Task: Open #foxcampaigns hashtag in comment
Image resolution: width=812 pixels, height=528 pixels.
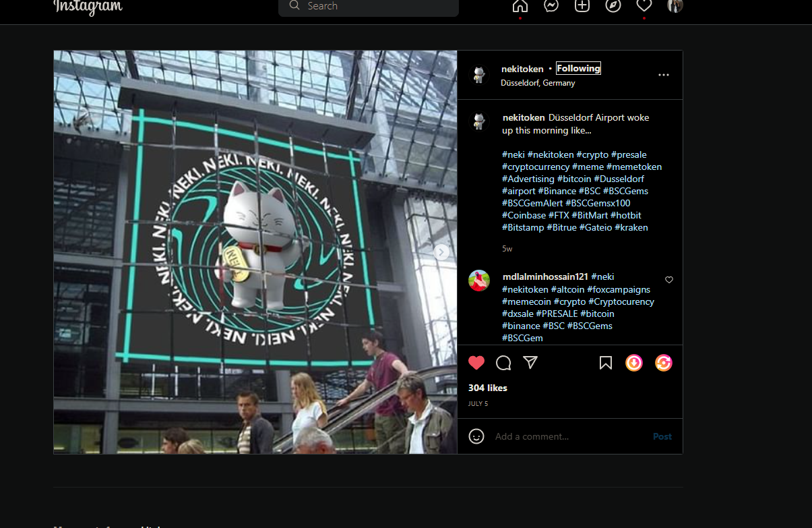Action: click(x=619, y=289)
